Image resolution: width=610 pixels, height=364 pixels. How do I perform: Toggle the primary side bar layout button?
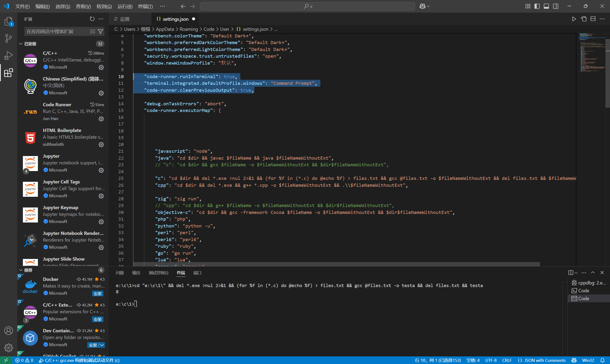pyautogui.click(x=537, y=6)
